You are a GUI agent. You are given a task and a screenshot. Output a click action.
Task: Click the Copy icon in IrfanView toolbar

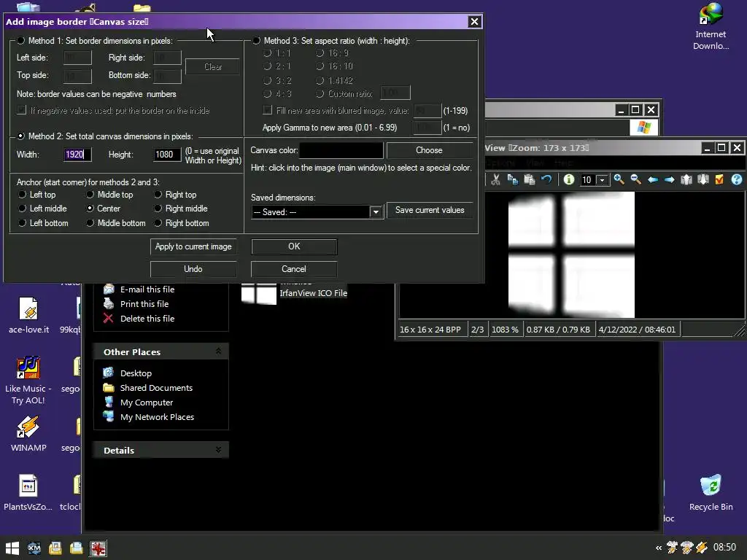513,179
